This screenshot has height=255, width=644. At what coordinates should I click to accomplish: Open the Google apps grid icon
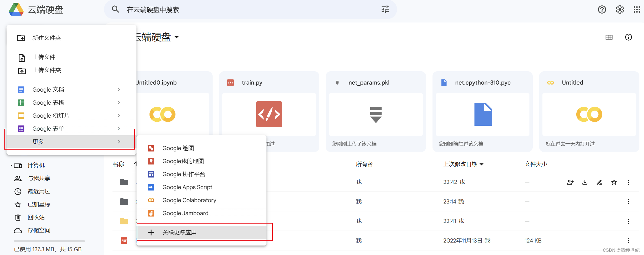(637, 9)
